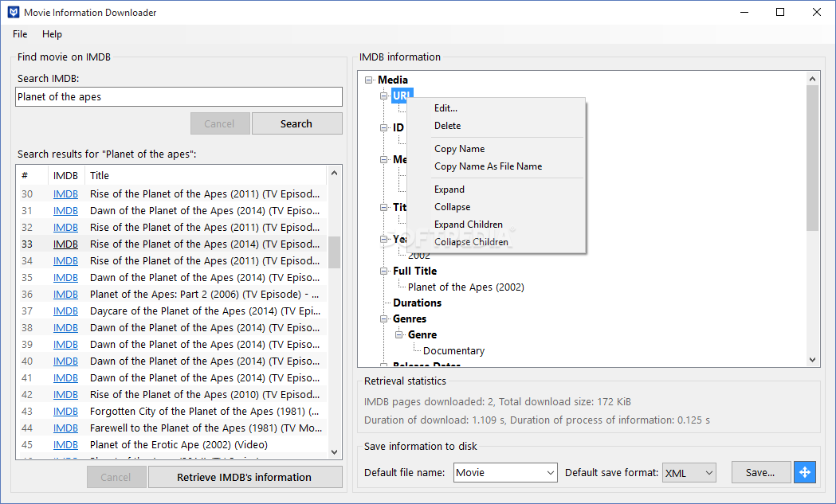Collapse the Genres tree node
This screenshot has width=836, height=504.
point(383,319)
